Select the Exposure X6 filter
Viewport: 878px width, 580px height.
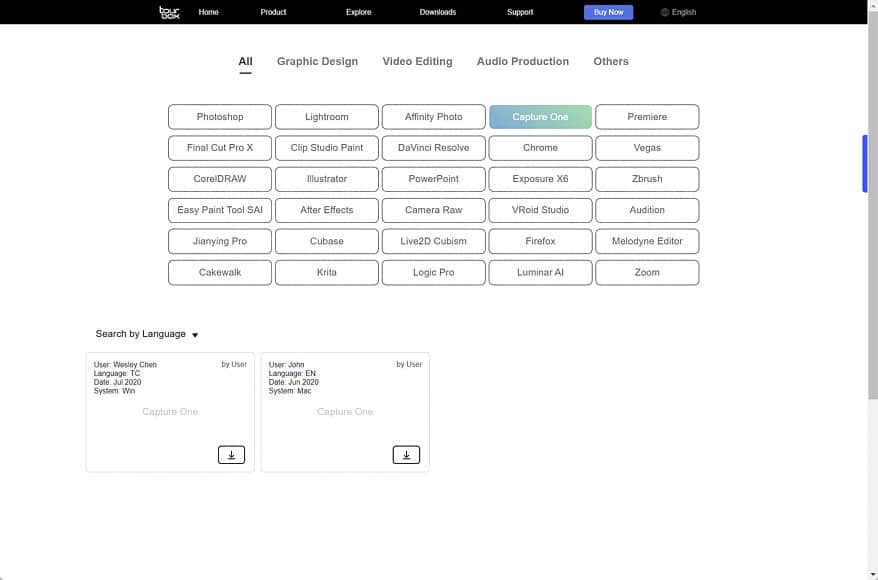(540, 179)
